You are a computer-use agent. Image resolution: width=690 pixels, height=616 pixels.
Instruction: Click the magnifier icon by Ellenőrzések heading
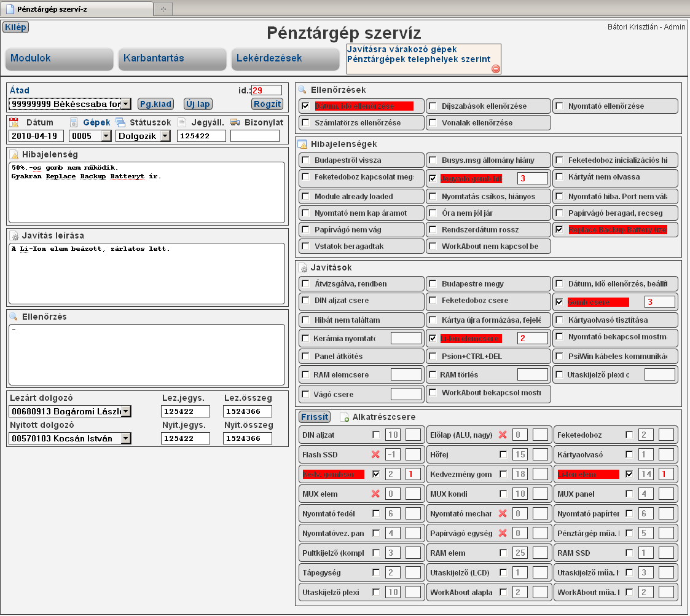[x=302, y=90]
